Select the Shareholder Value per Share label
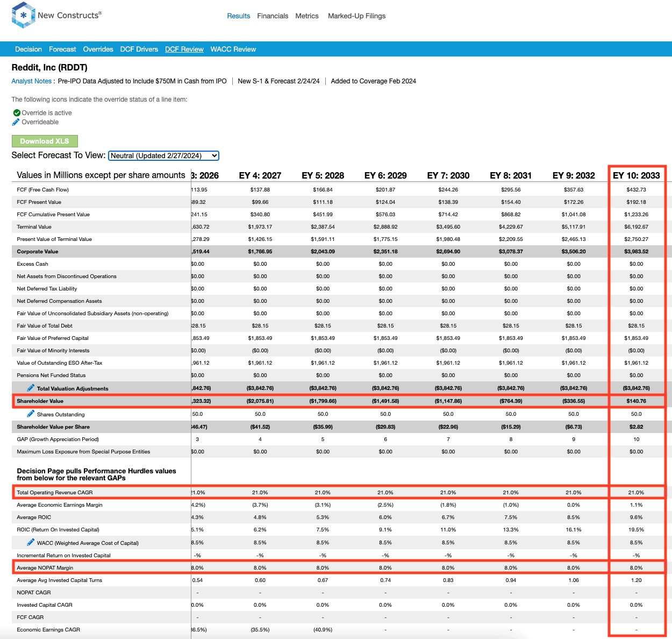The image size is (672, 639). pyautogui.click(x=53, y=427)
